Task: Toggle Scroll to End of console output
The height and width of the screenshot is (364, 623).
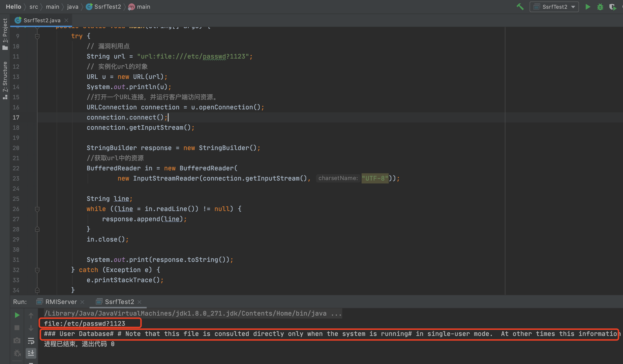Action: coord(31,353)
